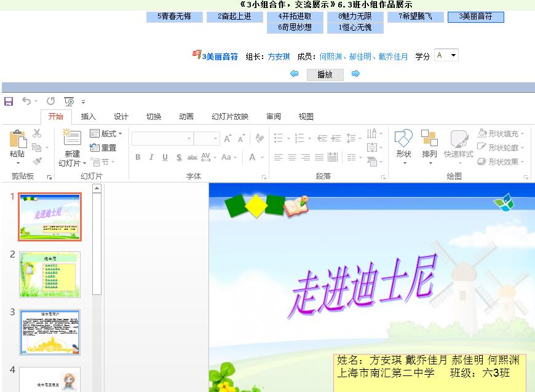
Task: Open the font name combo box
Action: [162, 139]
